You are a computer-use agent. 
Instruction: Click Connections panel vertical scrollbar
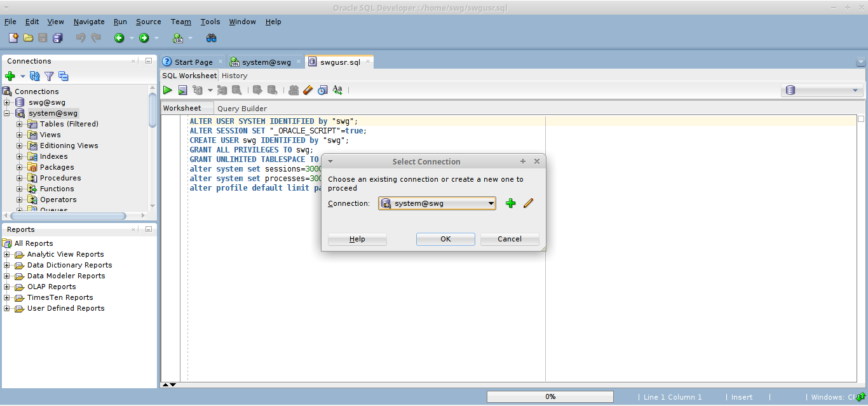coord(153,109)
